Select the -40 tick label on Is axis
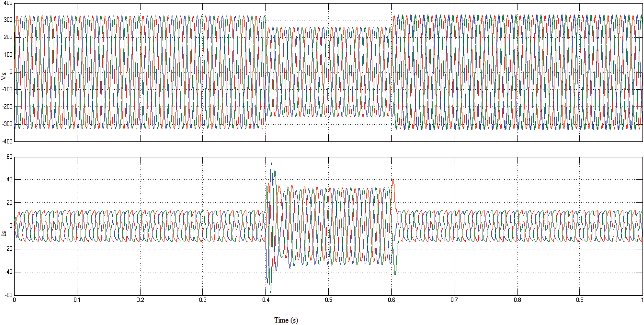 click(8, 272)
